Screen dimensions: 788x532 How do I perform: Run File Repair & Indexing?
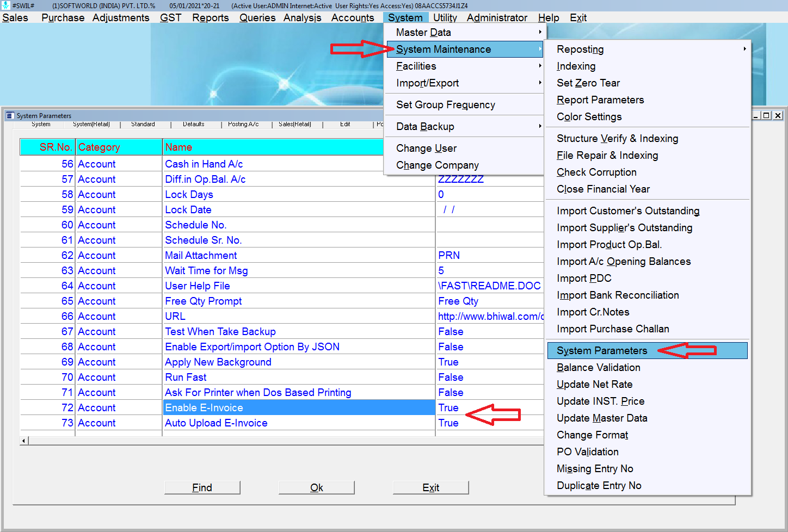pos(648,155)
